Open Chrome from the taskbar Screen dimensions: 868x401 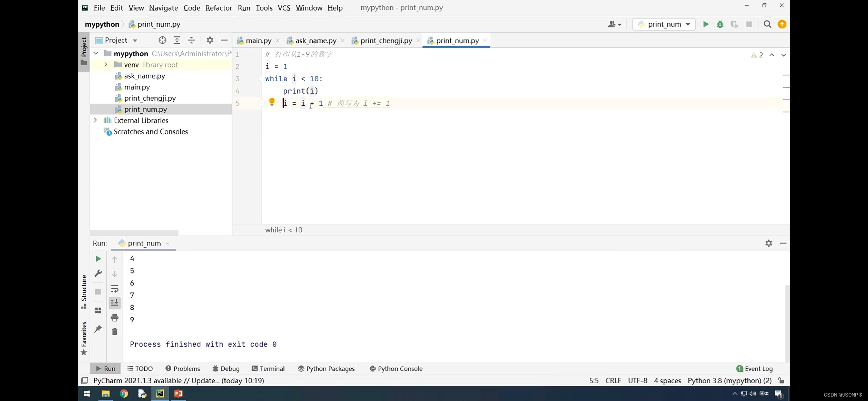[x=124, y=394]
